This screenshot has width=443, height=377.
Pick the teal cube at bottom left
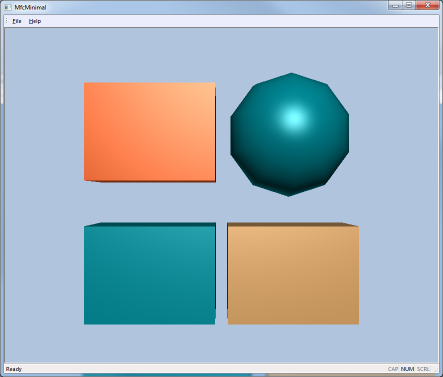coord(150,273)
